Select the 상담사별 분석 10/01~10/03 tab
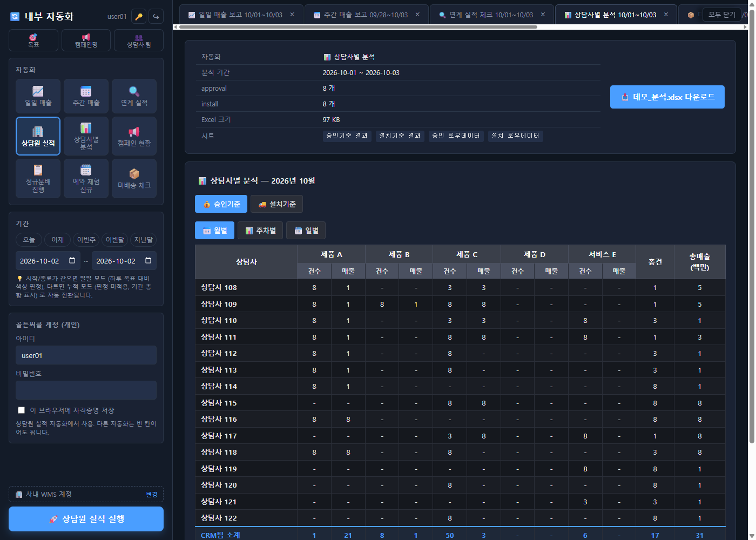Screen dimensions: 756x540 (616, 15)
